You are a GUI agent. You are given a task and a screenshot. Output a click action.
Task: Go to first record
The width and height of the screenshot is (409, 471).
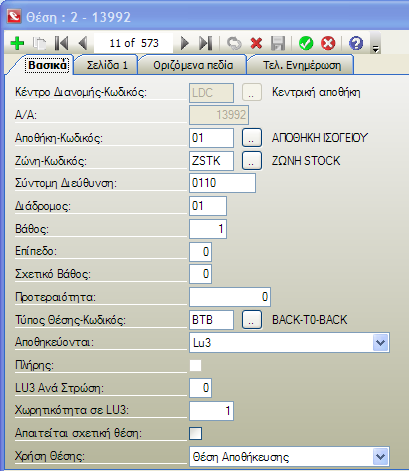(x=62, y=43)
